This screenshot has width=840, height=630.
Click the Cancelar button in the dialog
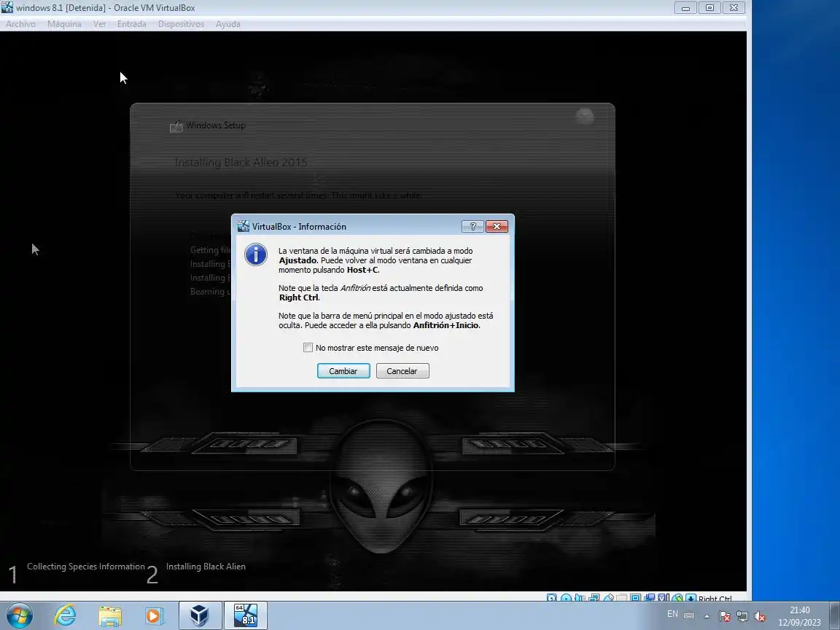pyautogui.click(x=402, y=370)
